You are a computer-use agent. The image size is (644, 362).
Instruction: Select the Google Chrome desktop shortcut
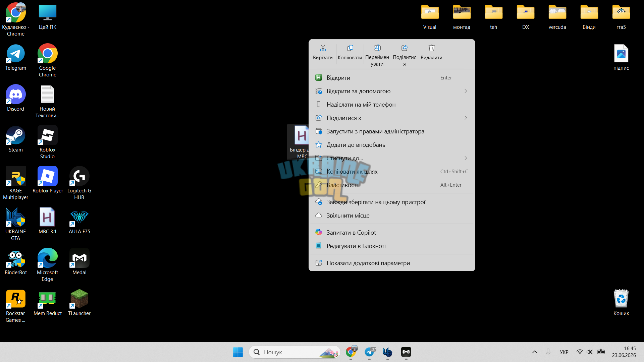point(48,61)
